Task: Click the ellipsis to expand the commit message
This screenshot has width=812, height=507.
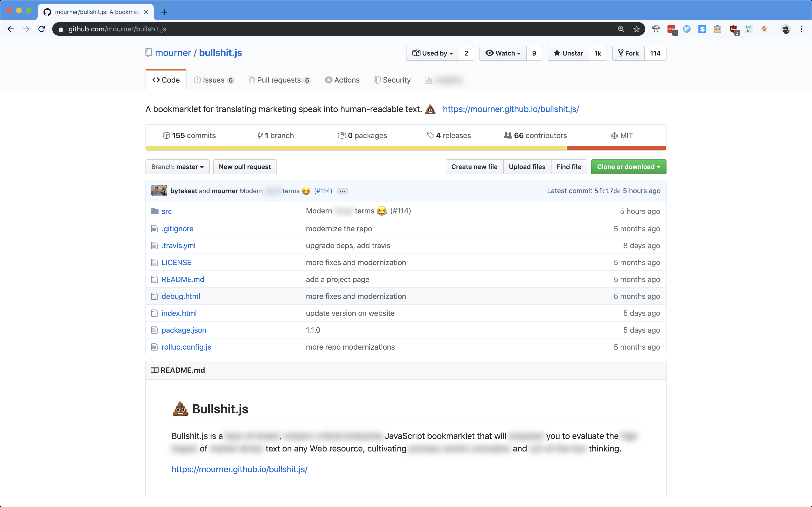Action: (342, 191)
